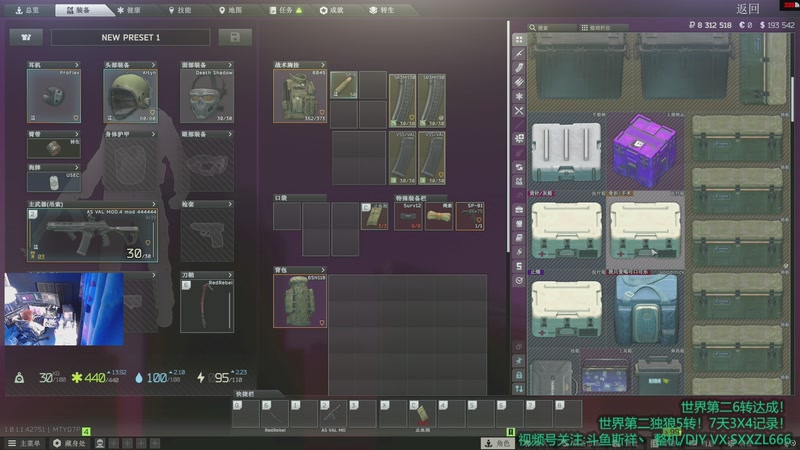Expand the 臂带 armband slot arrow
Screen dimensions: 800x450
(x=77, y=134)
